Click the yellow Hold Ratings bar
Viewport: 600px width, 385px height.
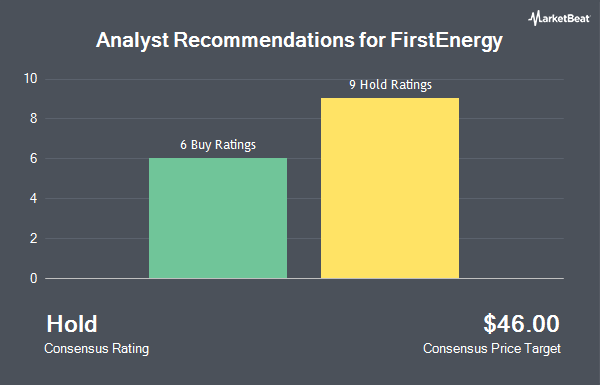coord(390,188)
